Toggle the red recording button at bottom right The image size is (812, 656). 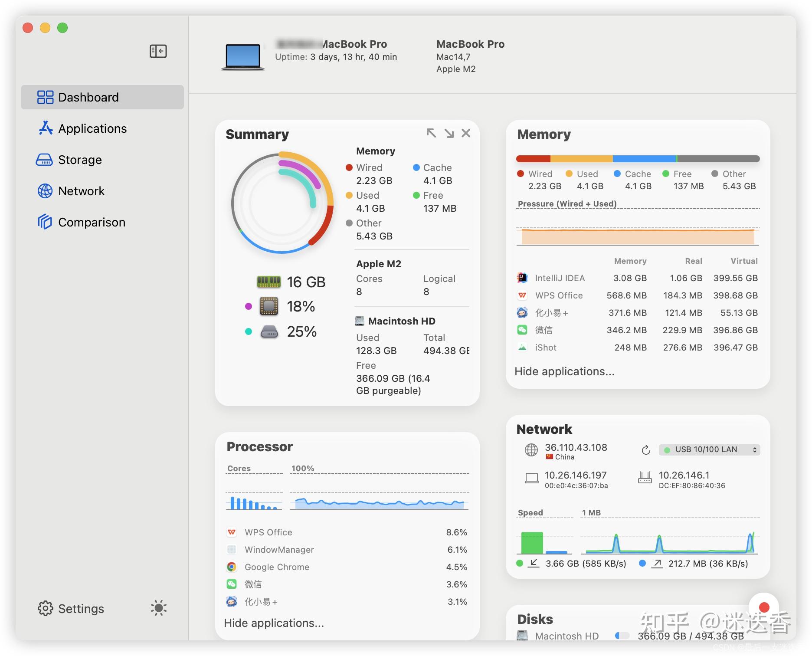pyautogui.click(x=765, y=607)
